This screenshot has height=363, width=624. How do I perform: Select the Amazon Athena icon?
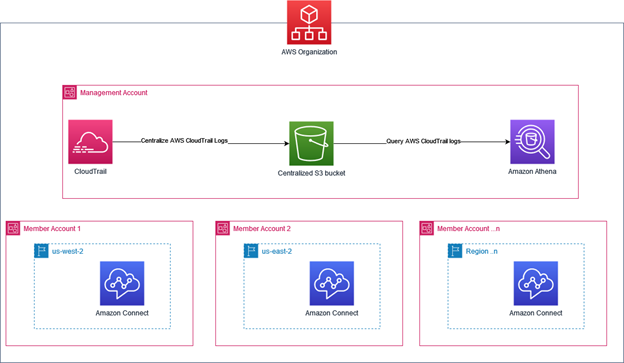tap(532, 142)
